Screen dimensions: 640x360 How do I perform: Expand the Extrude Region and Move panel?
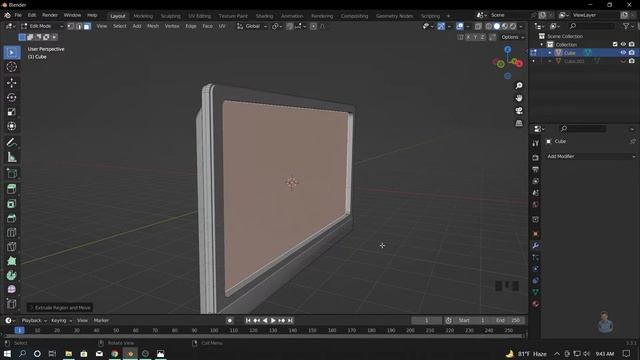click(60, 308)
